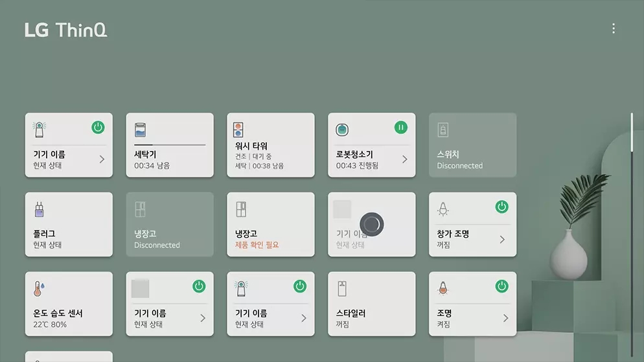The image size is (644, 362).
Task: Toggle power on the 창가 조명 card
Action: click(x=502, y=207)
